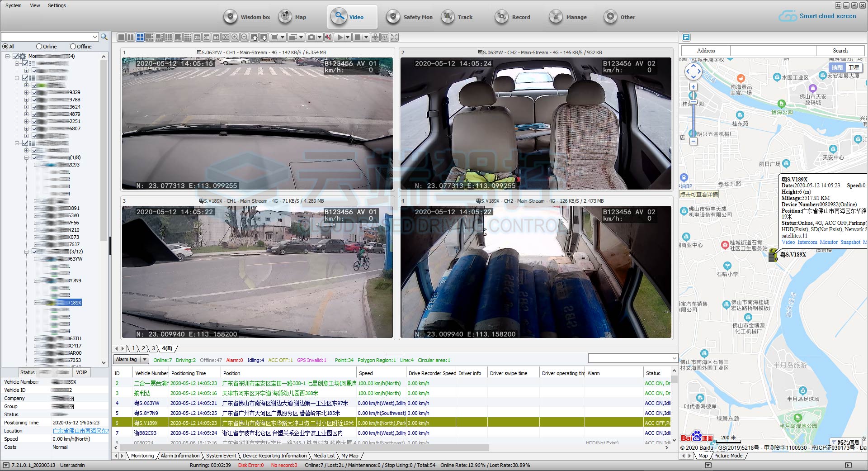Viewport: 868px width, 471px height.
Task: Click the up-arrow page icon in toolbar
Action: [x=254, y=37]
